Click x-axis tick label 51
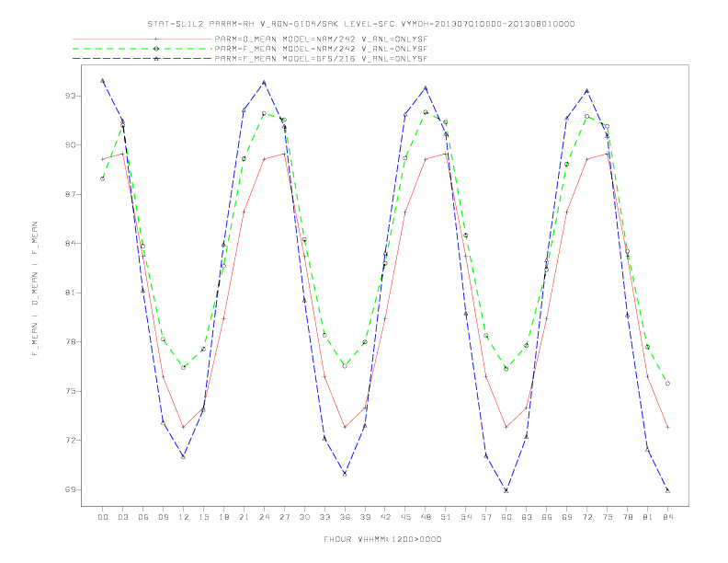 446,517
